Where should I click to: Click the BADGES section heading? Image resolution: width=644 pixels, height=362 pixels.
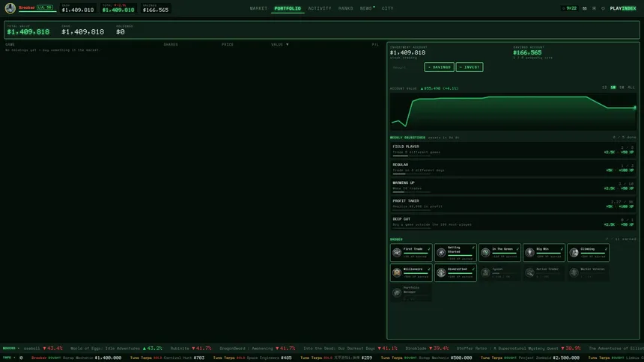coord(396,239)
